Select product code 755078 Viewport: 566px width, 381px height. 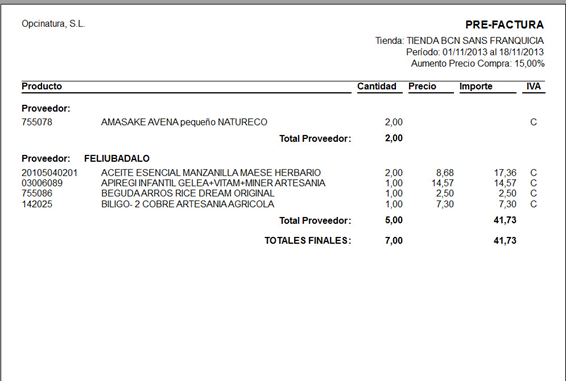(37, 122)
